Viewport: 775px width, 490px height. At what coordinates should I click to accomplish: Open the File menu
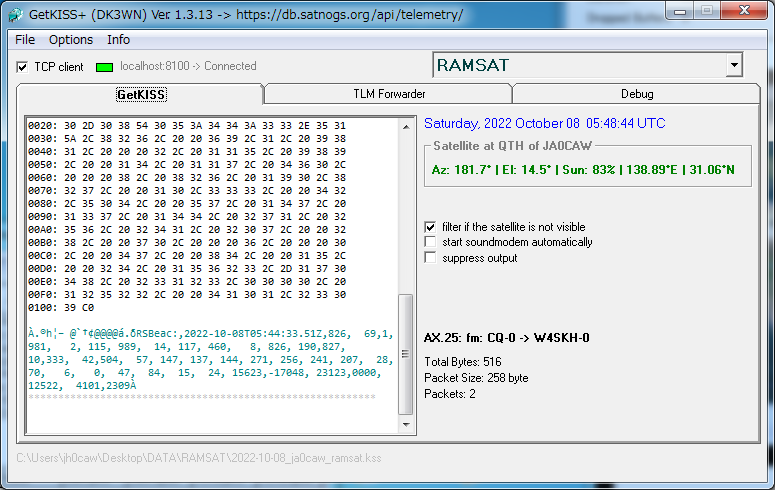click(25, 40)
